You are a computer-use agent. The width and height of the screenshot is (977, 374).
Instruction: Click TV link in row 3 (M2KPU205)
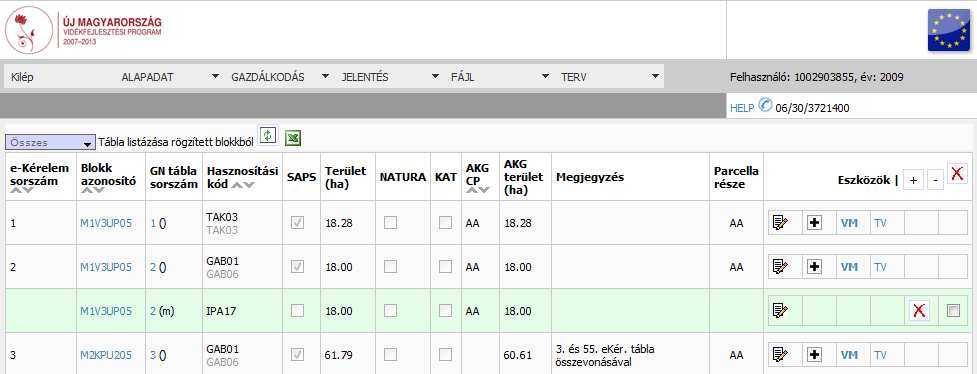coord(880,355)
